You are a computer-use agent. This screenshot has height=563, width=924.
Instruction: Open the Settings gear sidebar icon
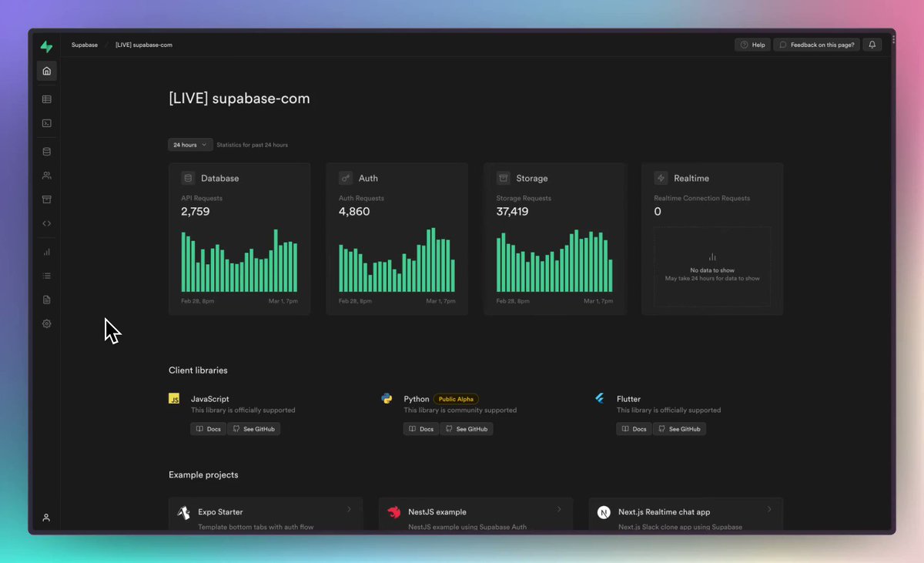[46, 323]
